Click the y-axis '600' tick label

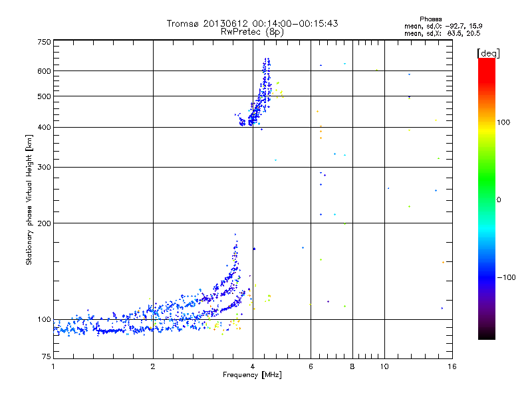click(44, 71)
